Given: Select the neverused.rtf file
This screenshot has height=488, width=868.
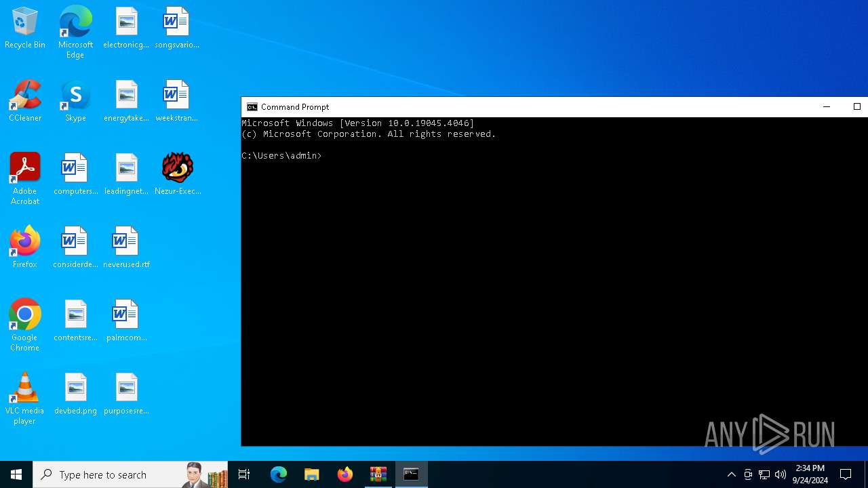Looking at the screenshot, I should (126, 248).
